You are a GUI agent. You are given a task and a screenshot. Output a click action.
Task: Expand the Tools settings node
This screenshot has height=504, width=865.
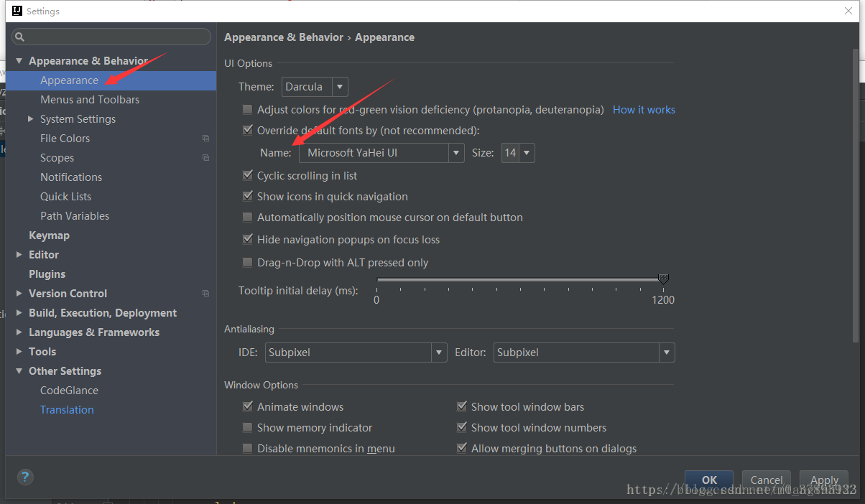tap(19, 352)
